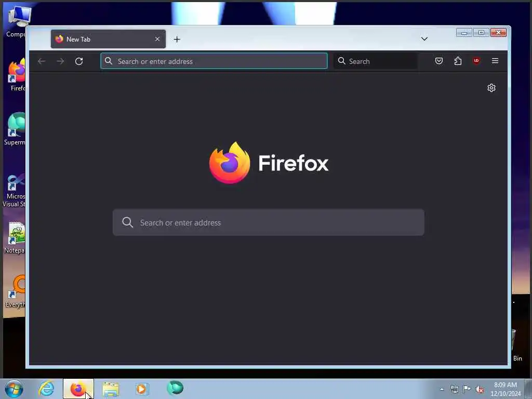Open the Firefox hamburger menu

point(495,61)
